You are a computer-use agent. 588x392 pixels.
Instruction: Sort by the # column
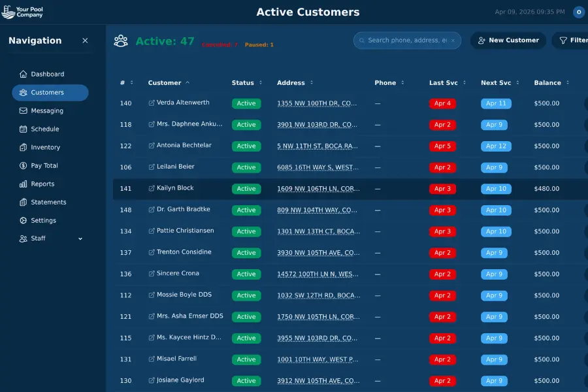126,82
